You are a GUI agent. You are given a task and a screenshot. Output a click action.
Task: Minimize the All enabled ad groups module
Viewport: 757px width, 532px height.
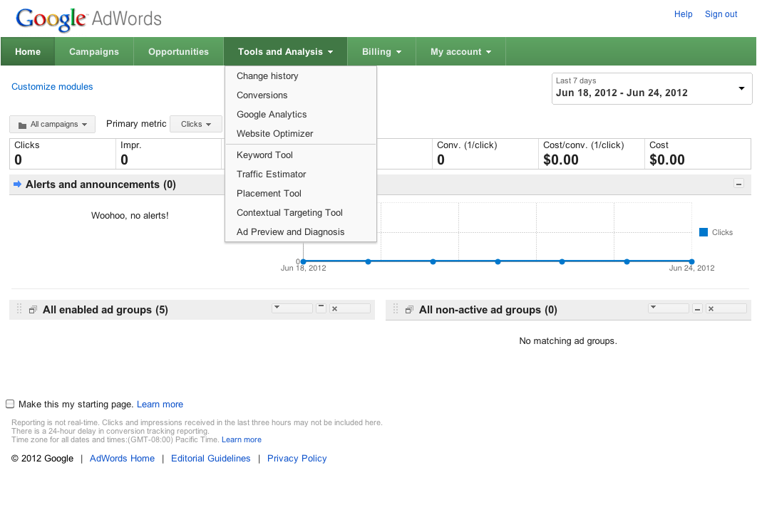tap(321, 308)
